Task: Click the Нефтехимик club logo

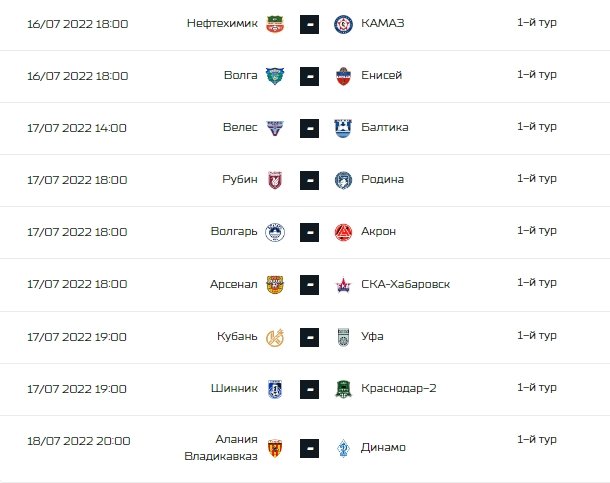Action: (275, 24)
